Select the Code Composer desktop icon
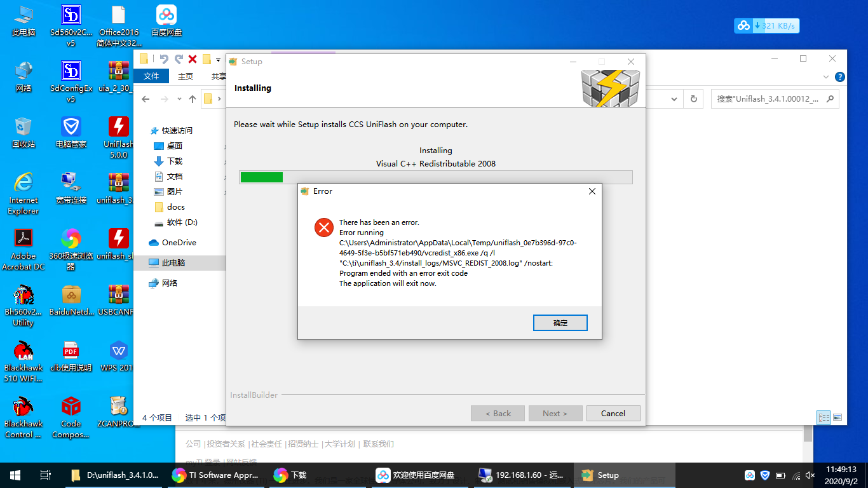 (71, 417)
